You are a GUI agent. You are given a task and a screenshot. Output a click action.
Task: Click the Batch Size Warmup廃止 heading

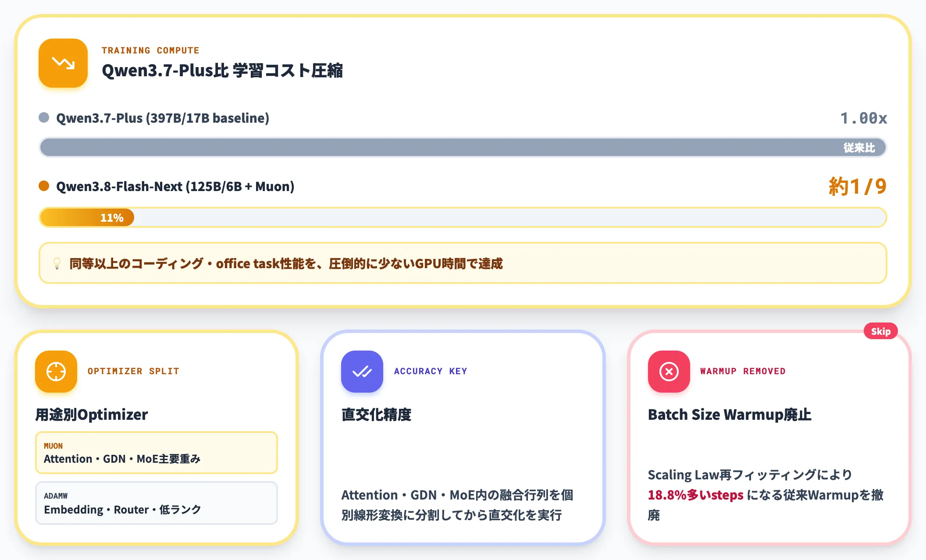(730, 415)
